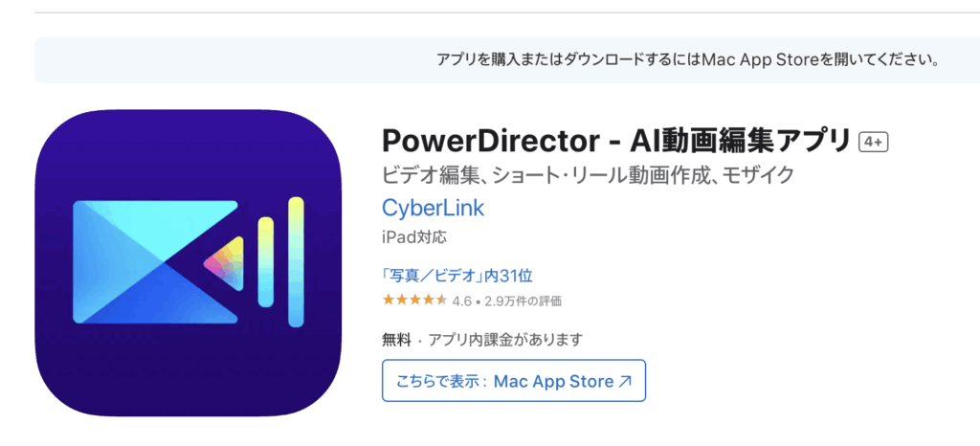This screenshot has width=980, height=446.
Task: Open the 「写真/ビデオ」内31位 ranking link
Action: (457, 275)
